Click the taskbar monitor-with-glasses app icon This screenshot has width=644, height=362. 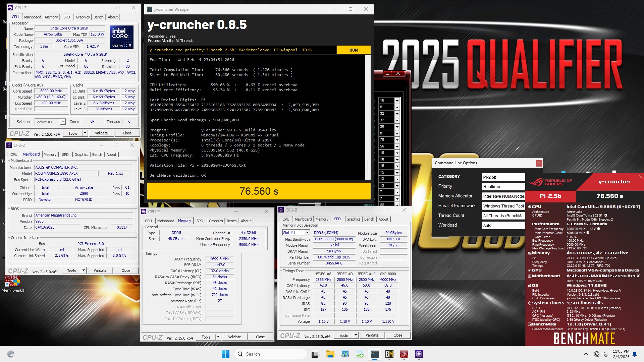click(345, 354)
